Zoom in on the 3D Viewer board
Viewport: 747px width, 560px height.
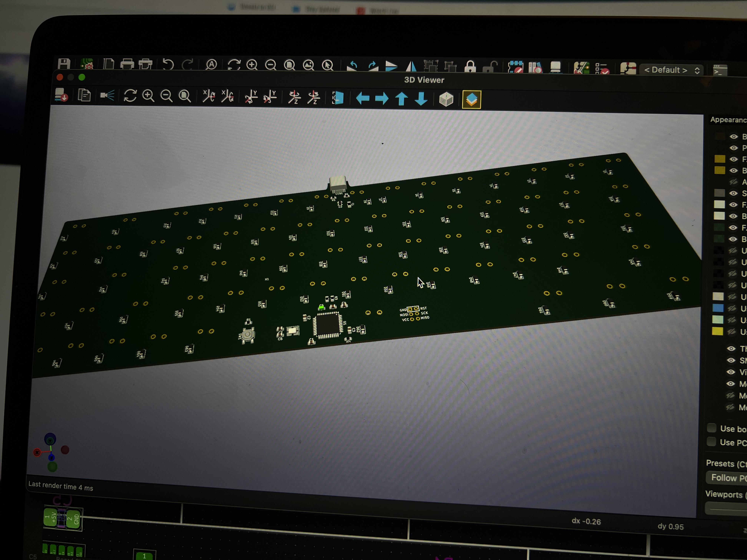point(149,96)
